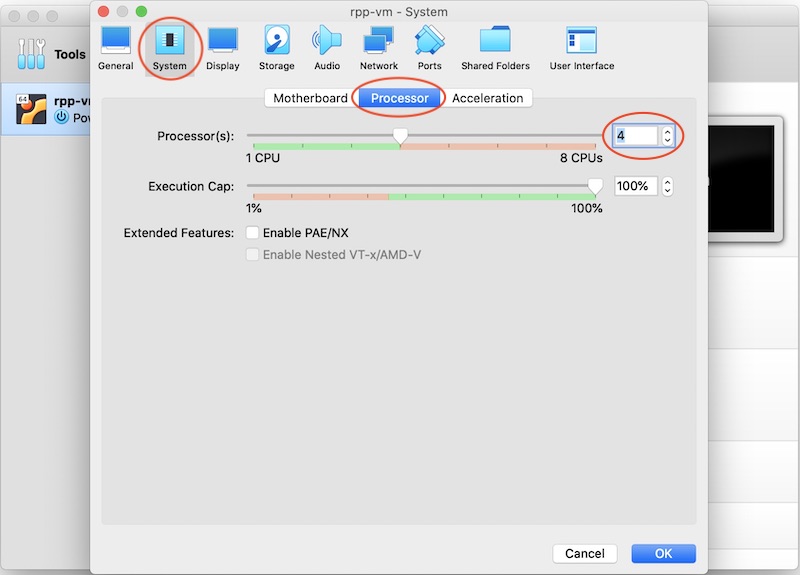Viewport: 800px width, 575px height.
Task: Select the Processor tab
Action: pos(400,98)
